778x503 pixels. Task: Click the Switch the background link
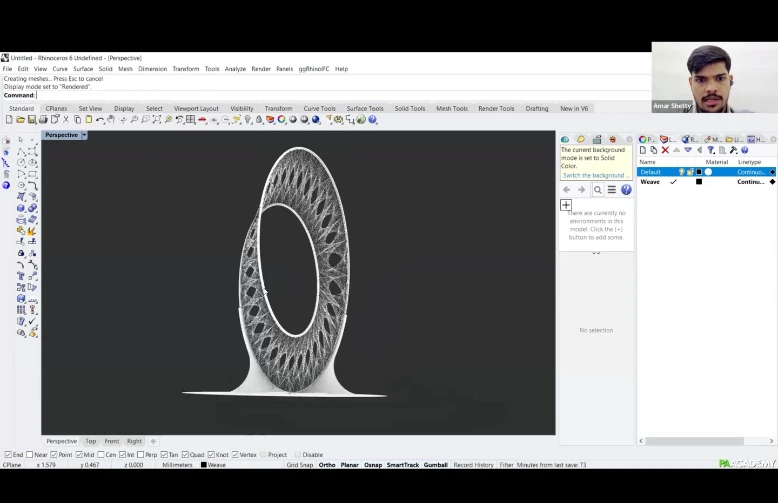[x=595, y=175]
